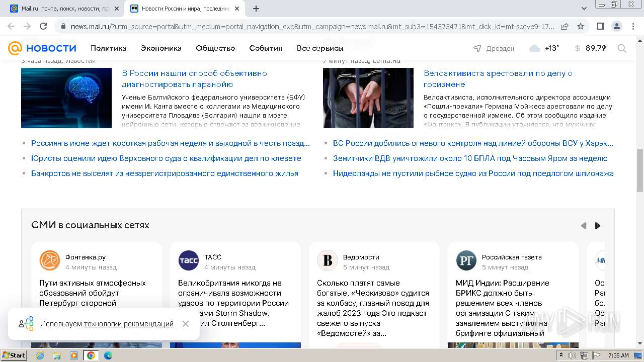The height and width of the screenshot is (362, 644).
Task: Click the page vertical scrollbar thumb
Action: coord(639,170)
